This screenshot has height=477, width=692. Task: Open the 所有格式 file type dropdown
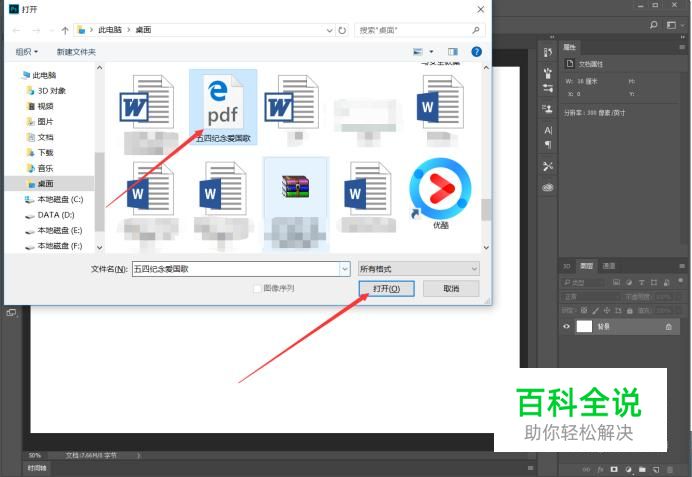click(418, 269)
